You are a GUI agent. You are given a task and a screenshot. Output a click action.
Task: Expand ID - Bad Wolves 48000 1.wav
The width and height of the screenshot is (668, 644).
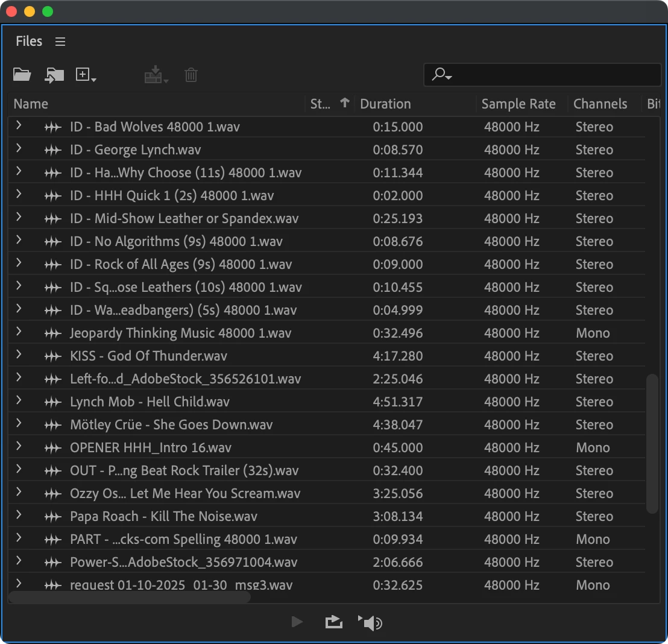point(18,125)
